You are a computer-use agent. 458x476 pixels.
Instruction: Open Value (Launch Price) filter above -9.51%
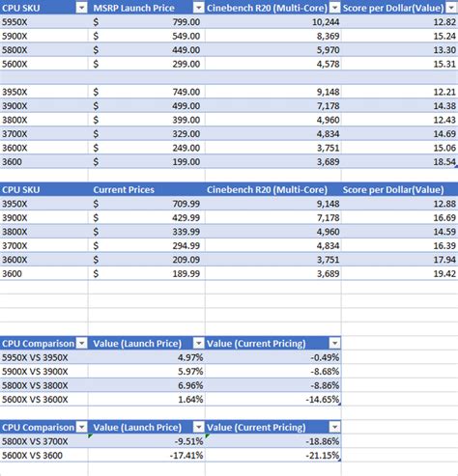pyautogui.click(x=199, y=428)
